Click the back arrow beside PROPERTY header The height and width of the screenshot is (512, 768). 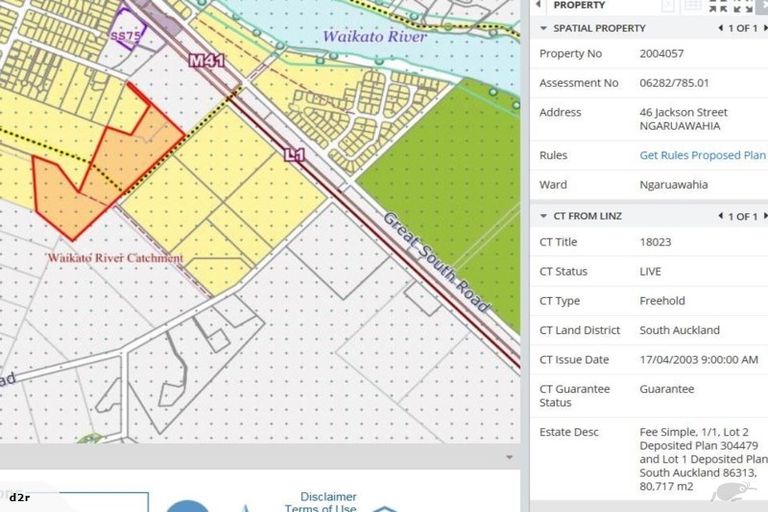(538, 5)
